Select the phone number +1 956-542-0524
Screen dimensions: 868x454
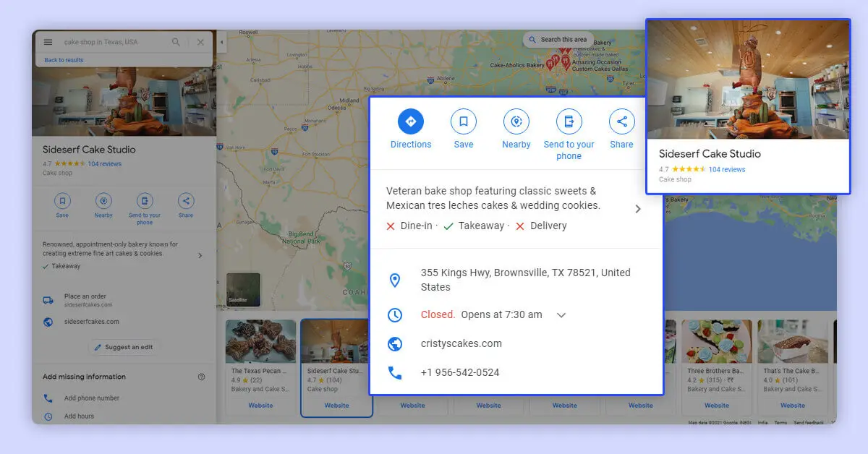point(460,373)
